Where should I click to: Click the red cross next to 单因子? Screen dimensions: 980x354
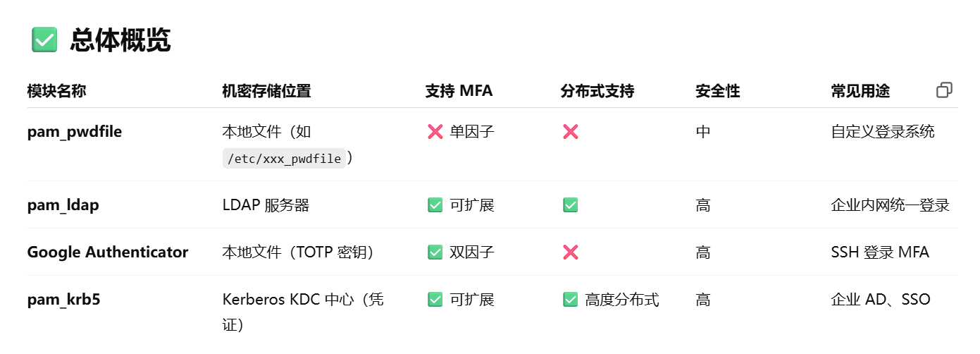[x=435, y=132]
